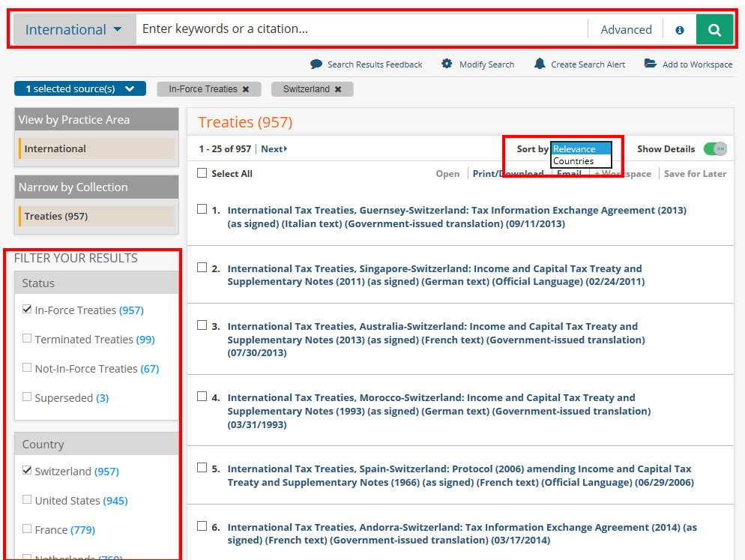
Task: Open Search Results Feedback speech bubble
Action: (x=316, y=64)
